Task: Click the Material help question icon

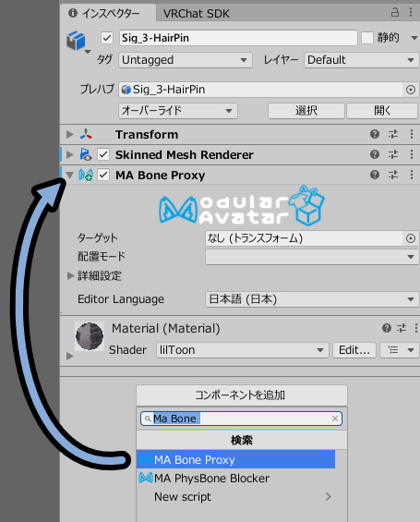Action: click(387, 328)
